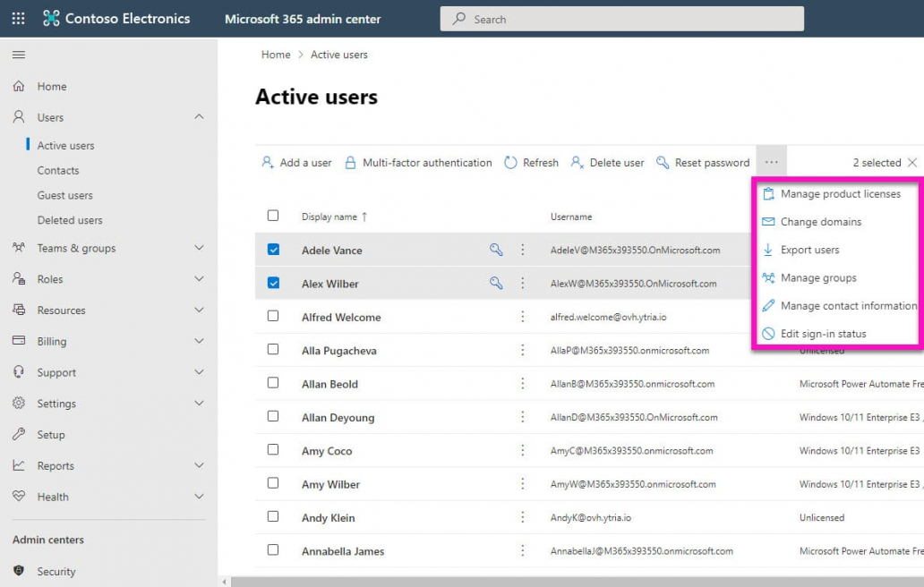The height and width of the screenshot is (587, 924).
Task: Click the Billing card icon
Action: pos(19,340)
